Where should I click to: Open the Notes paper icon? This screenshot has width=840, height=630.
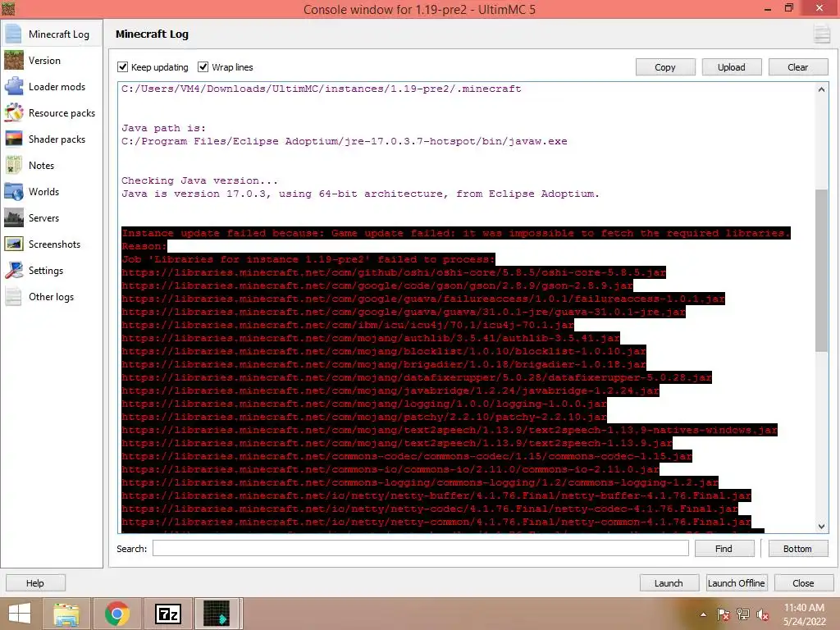point(14,165)
